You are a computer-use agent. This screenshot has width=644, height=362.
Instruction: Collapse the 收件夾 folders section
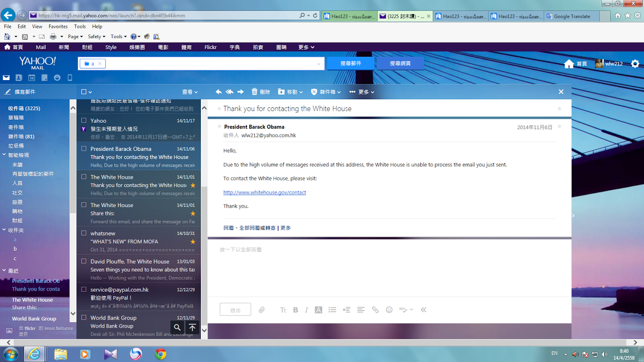(4, 230)
